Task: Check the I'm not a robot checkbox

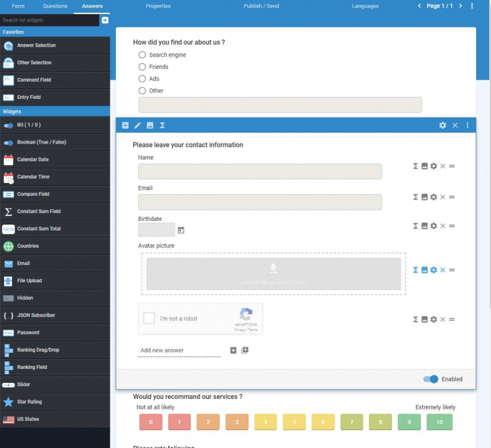Action: point(149,319)
